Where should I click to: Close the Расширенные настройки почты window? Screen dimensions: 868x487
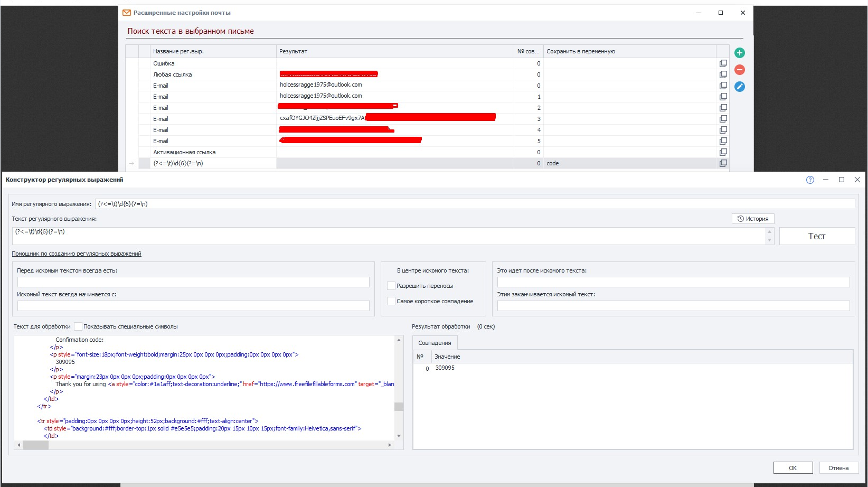[x=742, y=13]
